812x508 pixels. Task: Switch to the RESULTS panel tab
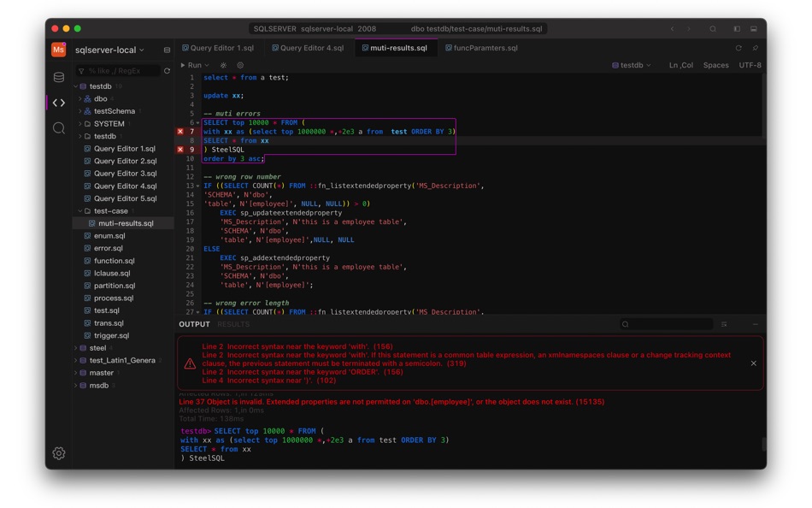tap(233, 324)
